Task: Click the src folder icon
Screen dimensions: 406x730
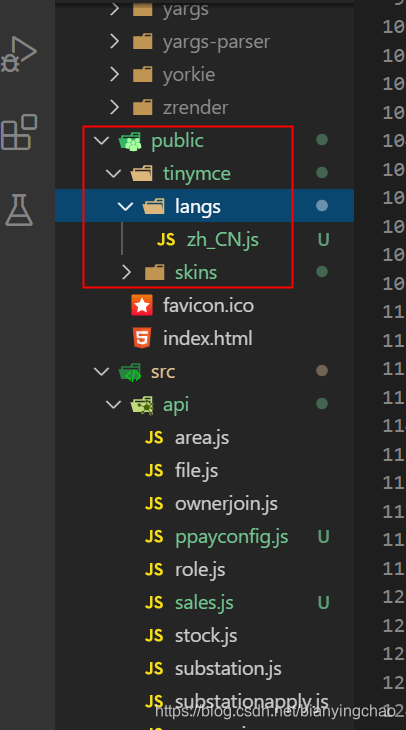Action: 130,372
